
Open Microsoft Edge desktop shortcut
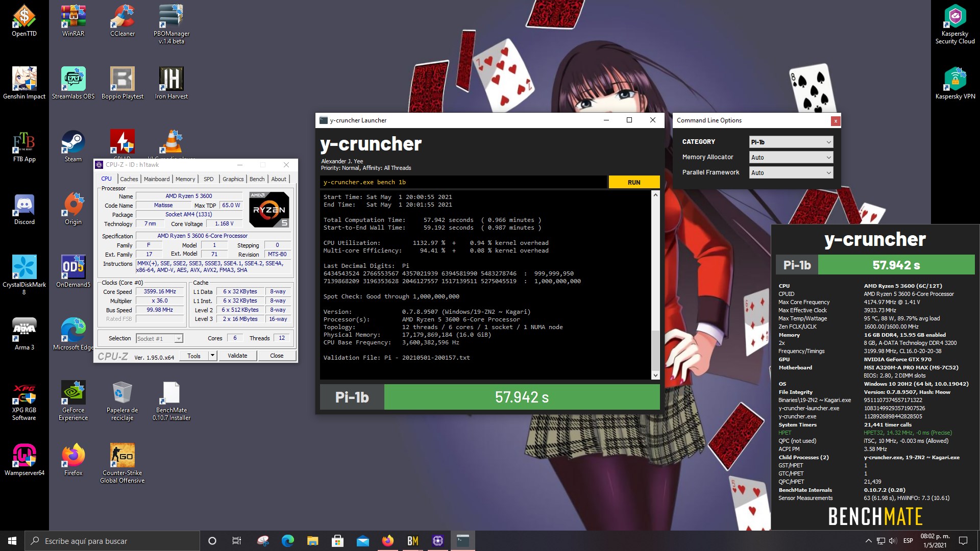73,334
